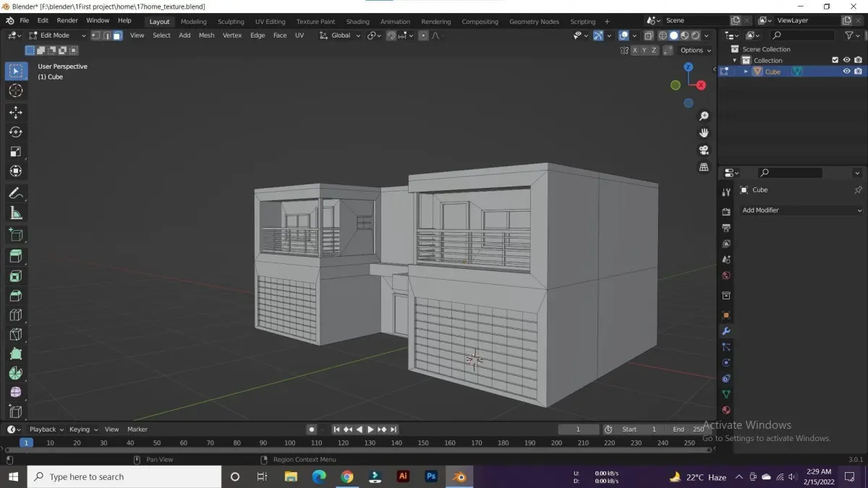Open Object Data properties green triangle tab
Image resolution: width=868 pixels, height=488 pixels.
pyautogui.click(x=726, y=394)
